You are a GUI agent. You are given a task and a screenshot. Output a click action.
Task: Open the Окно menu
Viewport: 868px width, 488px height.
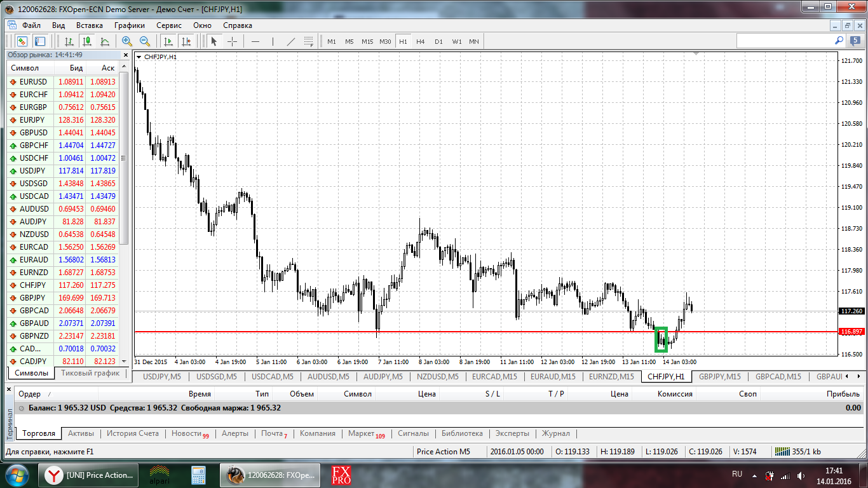[202, 25]
